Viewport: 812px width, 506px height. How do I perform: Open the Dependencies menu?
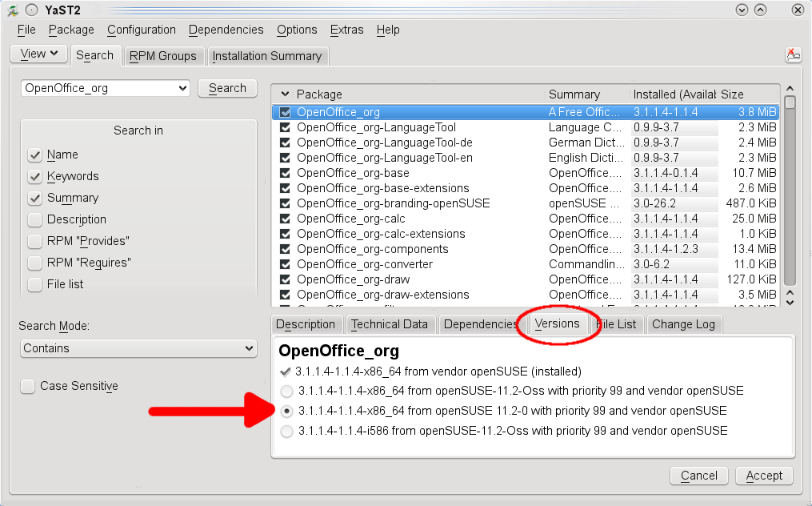click(226, 30)
